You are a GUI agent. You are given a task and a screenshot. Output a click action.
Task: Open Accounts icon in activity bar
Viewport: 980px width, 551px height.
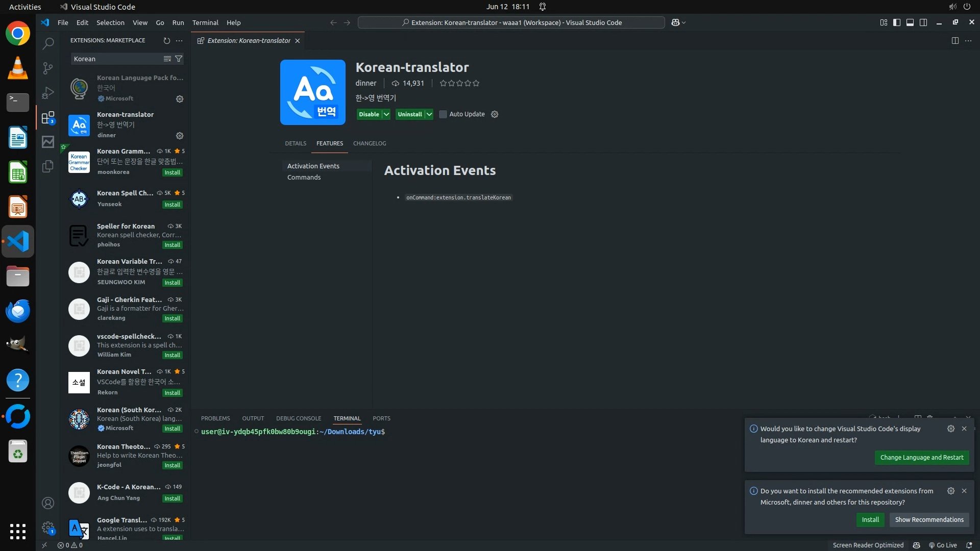pyautogui.click(x=48, y=503)
